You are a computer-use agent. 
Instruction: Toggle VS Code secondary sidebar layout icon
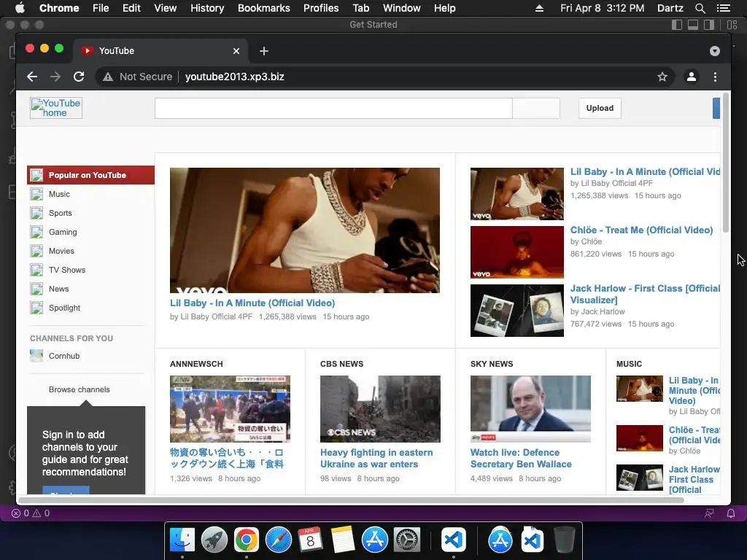[x=709, y=25]
